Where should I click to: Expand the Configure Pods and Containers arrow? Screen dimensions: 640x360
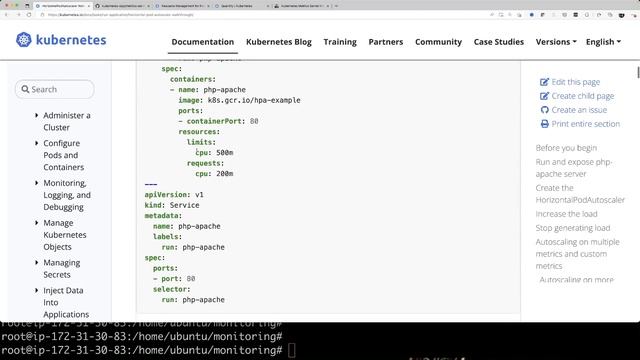click(37, 143)
